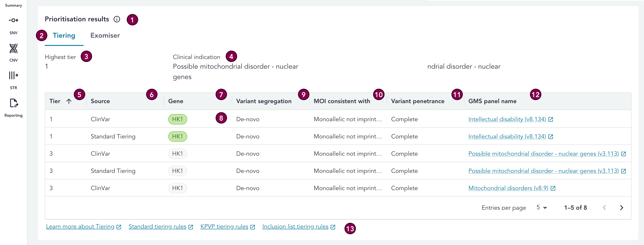
Task: Open Mitochondrial disorders (v8.9) panel link
Action: coord(508,188)
